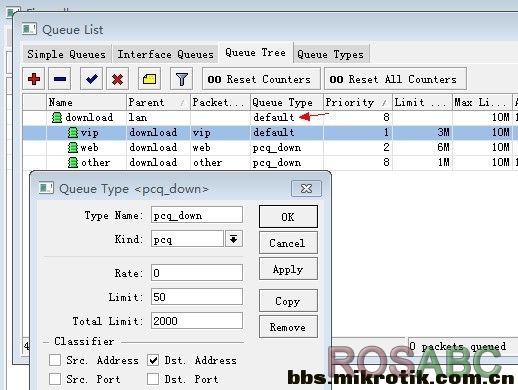Click the OK button in Queue Type dialog
Screen dimensions: 518x390
tap(288, 217)
